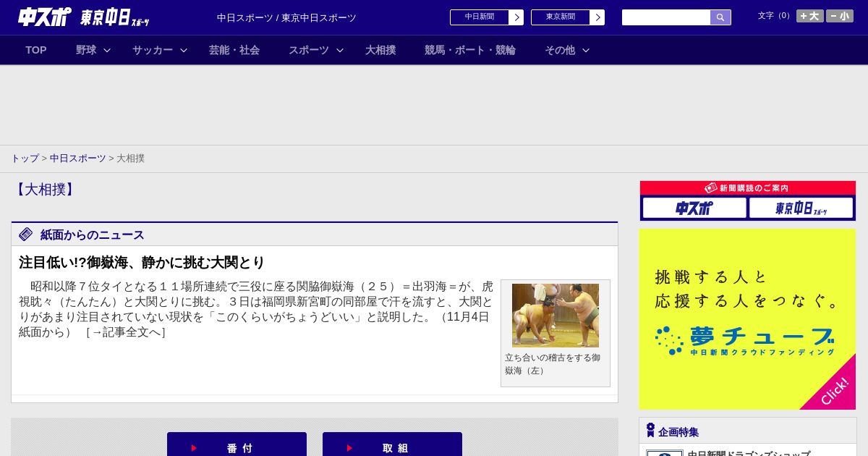Viewport: 868px width, 456px height.
Task: Click the arrow beside 中日新聞
Action: pyautogui.click(x=516, y=17)
